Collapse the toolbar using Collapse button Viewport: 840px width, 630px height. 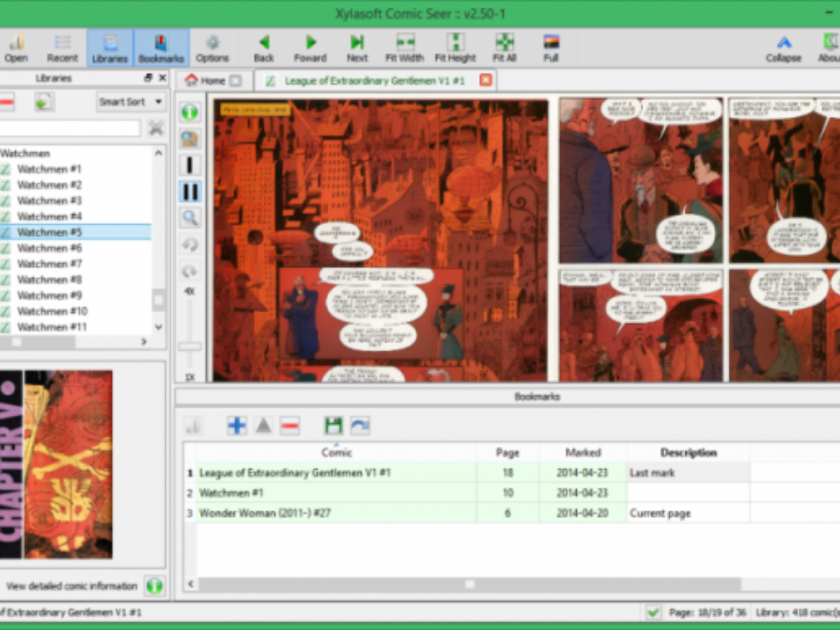[783, 48]
